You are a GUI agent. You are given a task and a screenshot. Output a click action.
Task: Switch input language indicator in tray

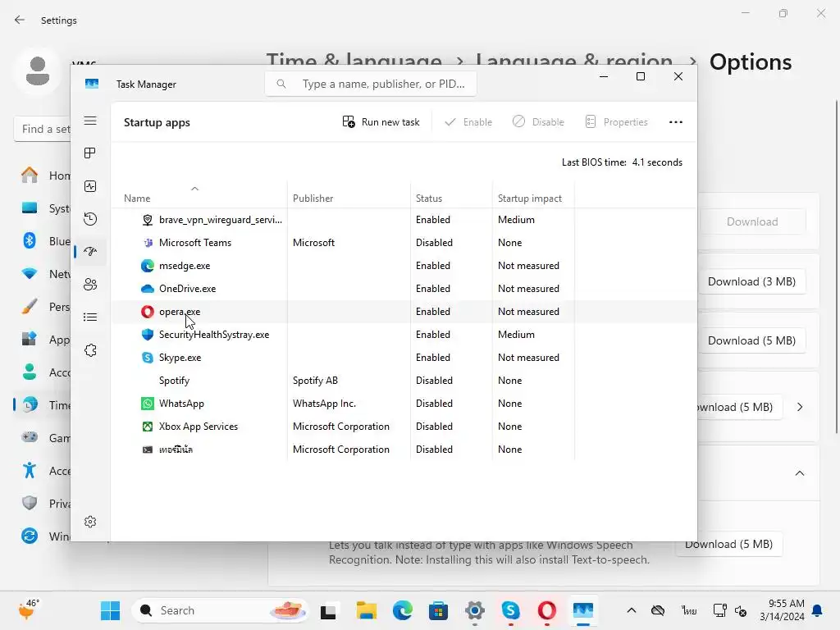pyautogui.click(x=689, y=610)
